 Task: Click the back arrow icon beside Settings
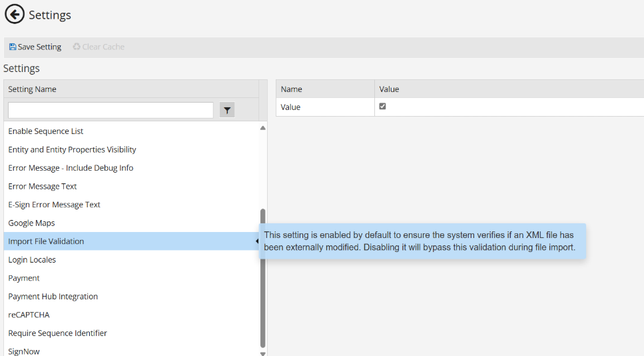15,14
